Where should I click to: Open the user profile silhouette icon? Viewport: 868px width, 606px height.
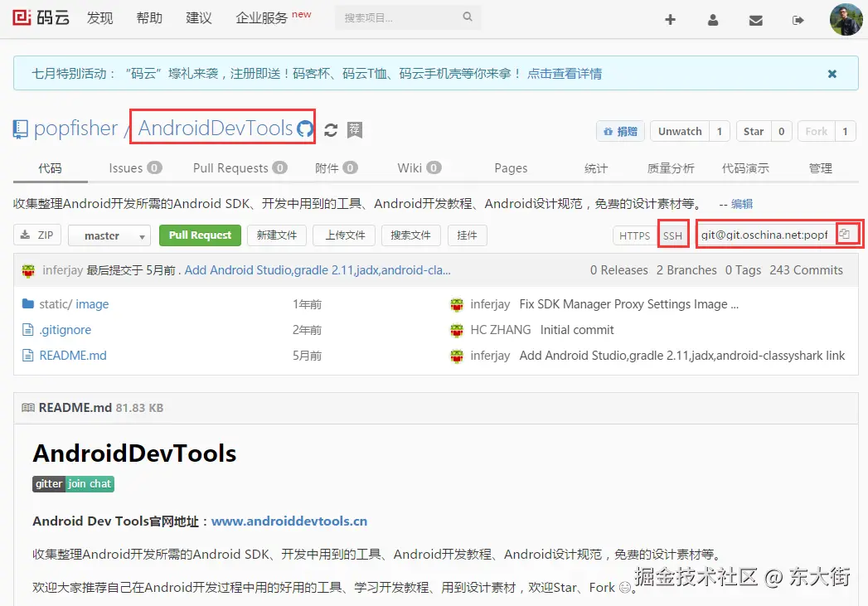[x=713, y=20]
